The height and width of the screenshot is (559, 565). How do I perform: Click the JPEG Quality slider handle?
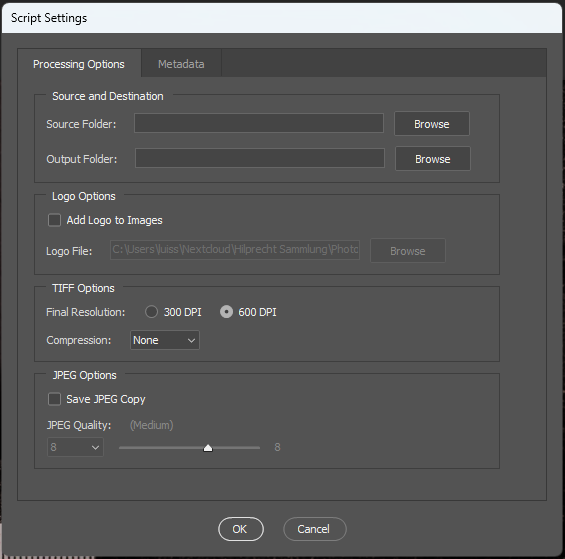tap(208, 448)
